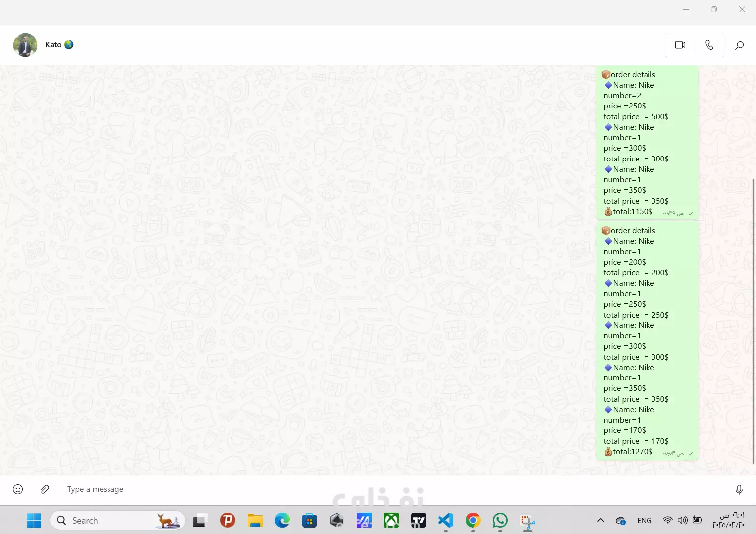The height and width of the screenshot is (534, 756).
Task: Open the emoji picker
Action: (x=18, y=489)
